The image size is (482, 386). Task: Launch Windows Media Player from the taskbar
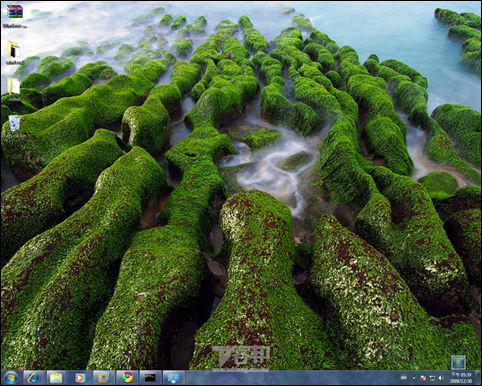80,378
